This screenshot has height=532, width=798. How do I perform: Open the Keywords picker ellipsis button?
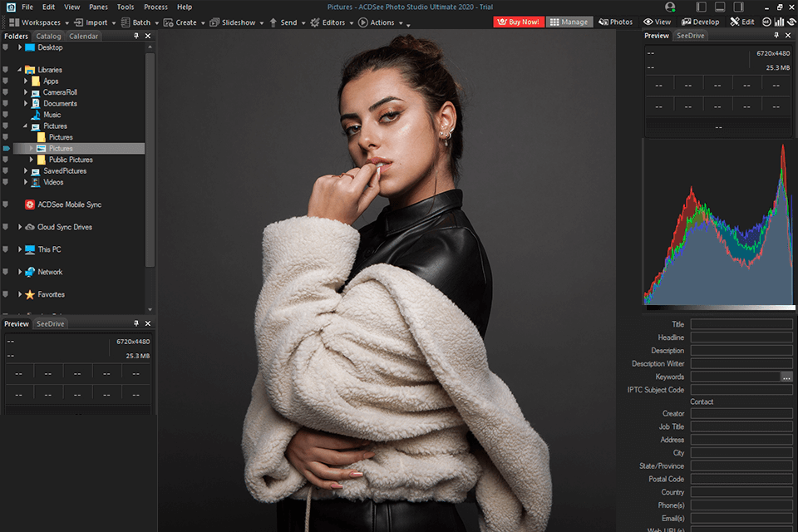pyautogui.click(x=787, y=377)
